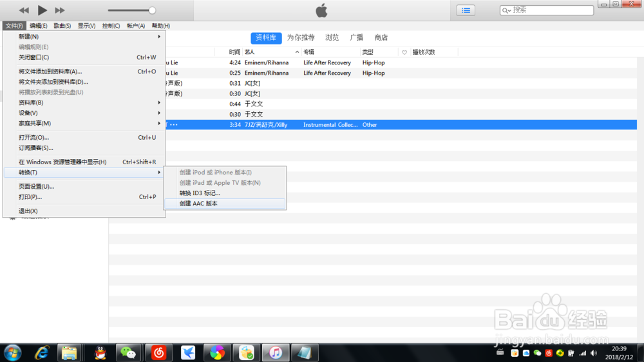Expand the 资料库(B) submenu
644x362 pixels.
tap(84, 102)
